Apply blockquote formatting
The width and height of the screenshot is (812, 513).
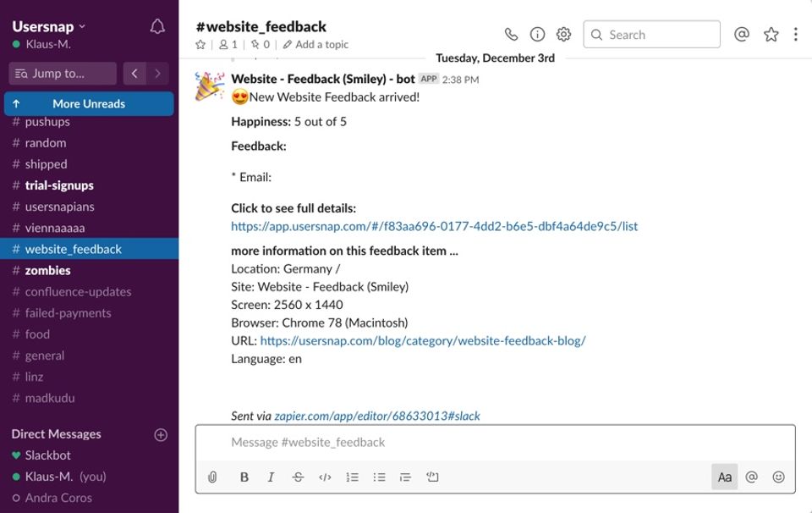point(405,477)
